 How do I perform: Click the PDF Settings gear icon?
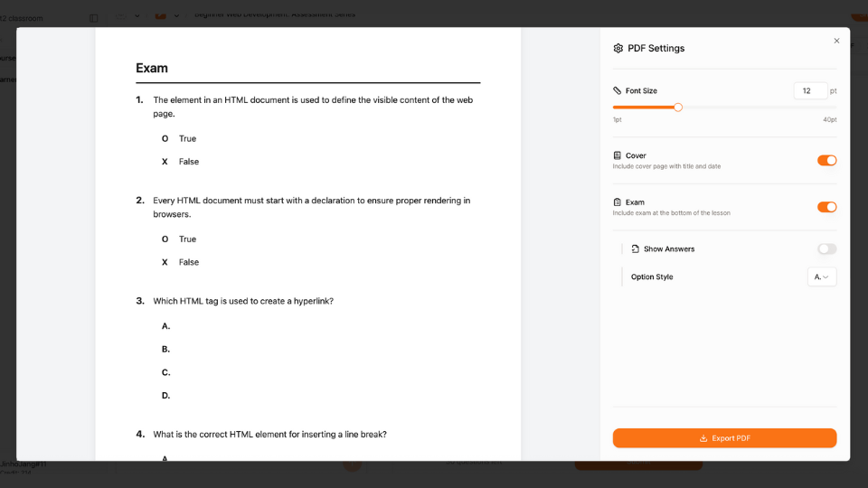click(618, 48)
